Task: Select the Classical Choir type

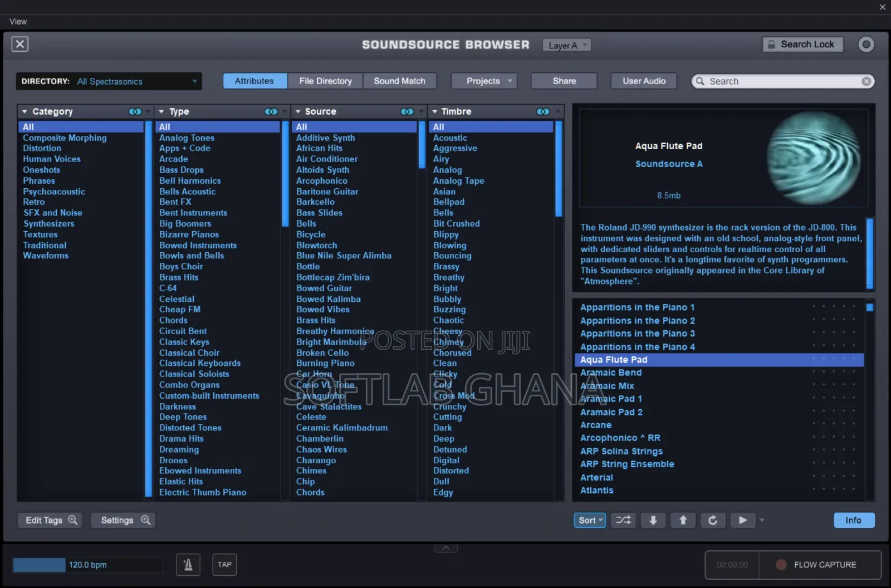Action: tap(189, 353)
